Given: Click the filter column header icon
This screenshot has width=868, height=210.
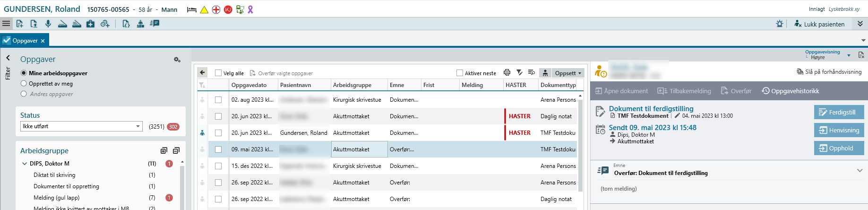Looking at the screenshot, I should coord(202,85).
